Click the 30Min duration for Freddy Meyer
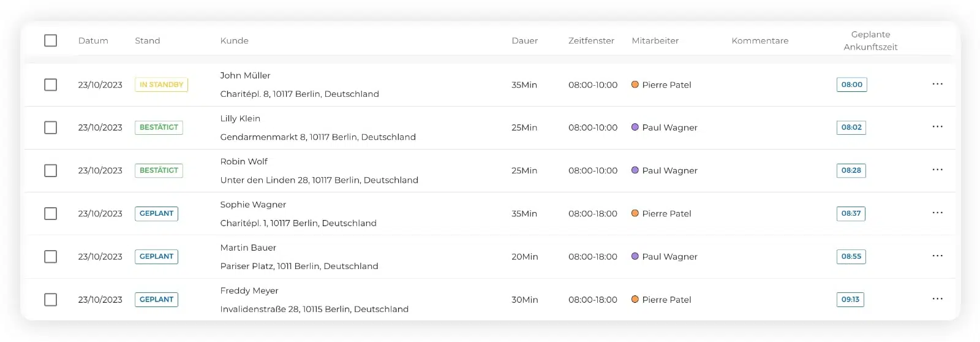The height and width of the screenshot is (342, 980). 525,300
